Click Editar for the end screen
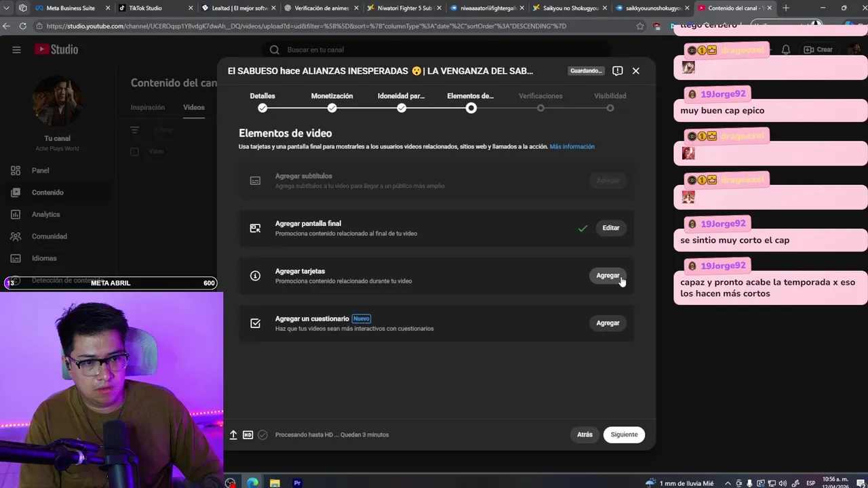 [x=611, y=228]
